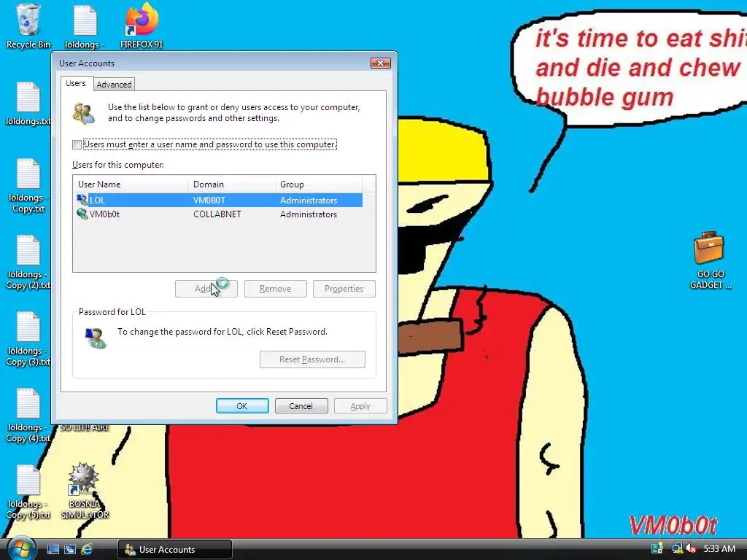Click the Windows Start orb
The height and width of the screenshot is (560, 747).
20,548
